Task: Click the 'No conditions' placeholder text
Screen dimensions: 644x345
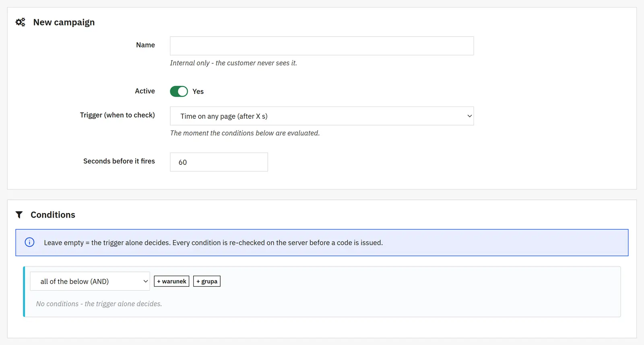Action: click(99, 304)
